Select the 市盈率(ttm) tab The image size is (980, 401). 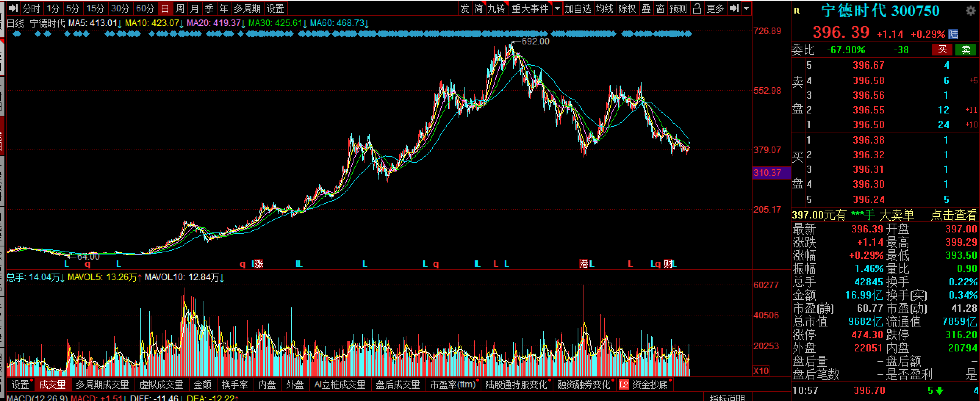pyautogui.click(x=453, y=384)
